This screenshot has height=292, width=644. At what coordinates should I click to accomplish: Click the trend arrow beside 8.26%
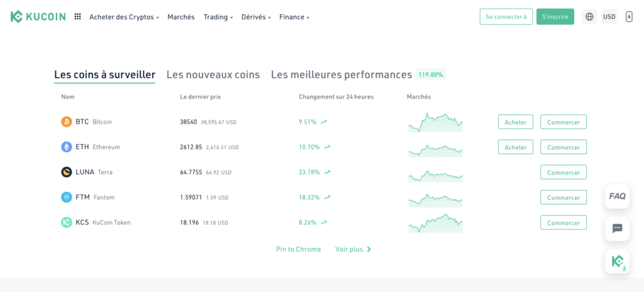pos(324,223)
